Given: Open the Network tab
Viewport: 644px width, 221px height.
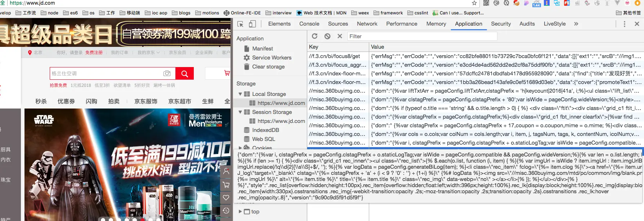Looking at the screenshot, I should click(x=367, y=24).
